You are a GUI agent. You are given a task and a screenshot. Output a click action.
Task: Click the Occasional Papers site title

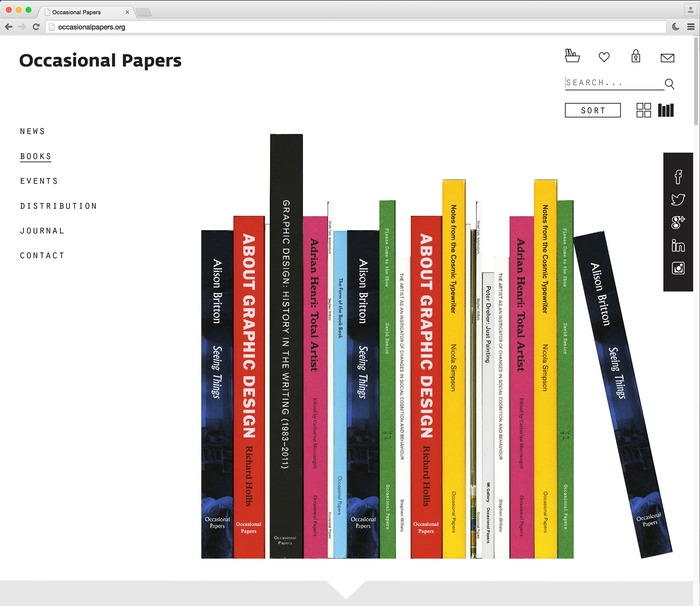click(x=100, y=61)
